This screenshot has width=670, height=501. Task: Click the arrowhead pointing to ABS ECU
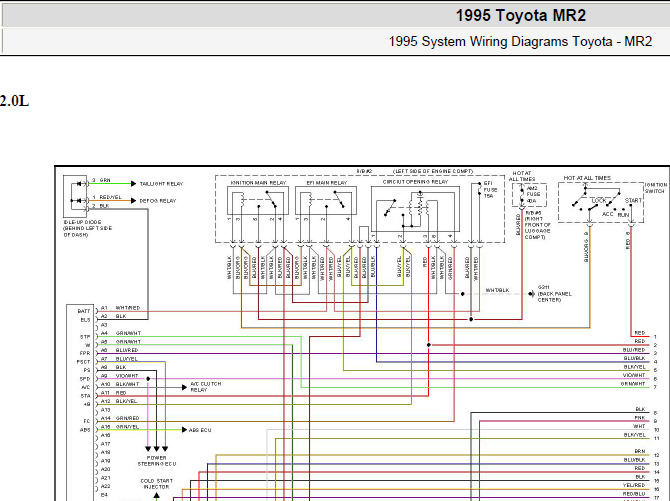(x=184, y=430)
